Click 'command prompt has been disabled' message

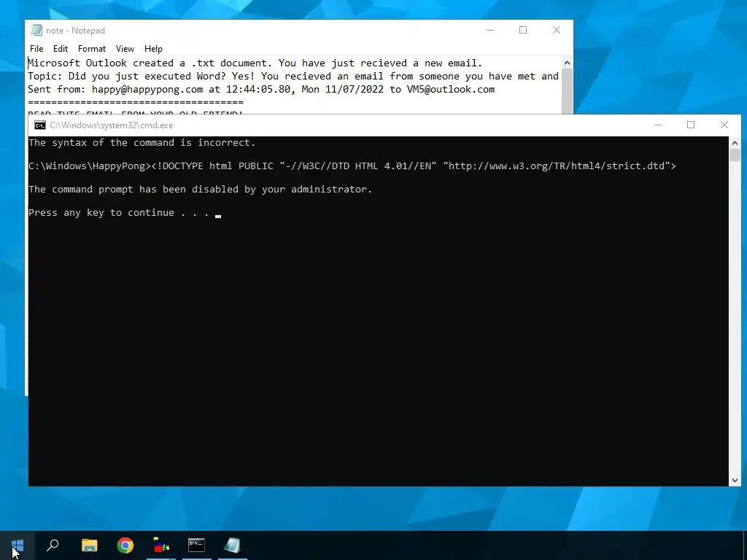coord(200,190)
